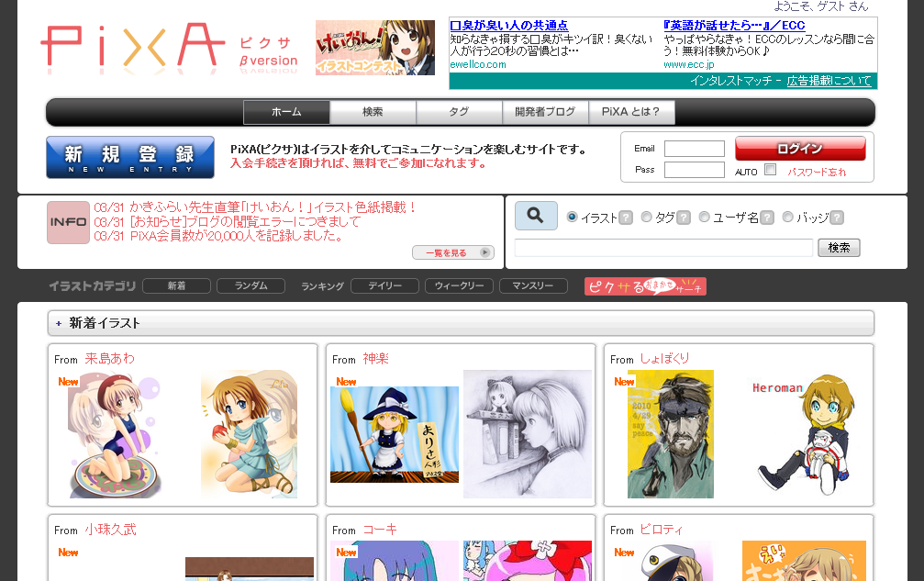The width and height of the screenshot is (924, 581).
Task: Click the ピクサる おまかせサーチ banner
Action: coord(645,286)
